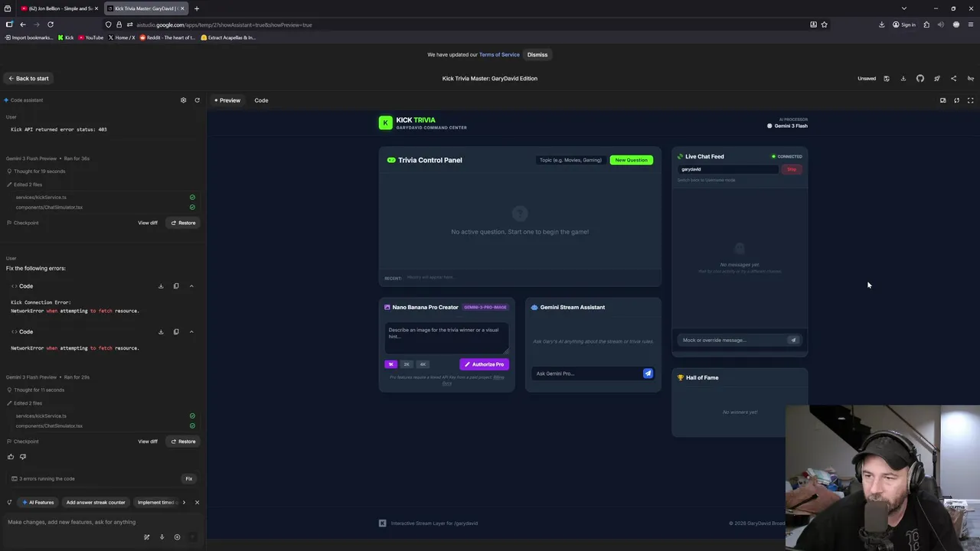
Task: Click the crossed-out key icon in header
Action: point(970,78)
